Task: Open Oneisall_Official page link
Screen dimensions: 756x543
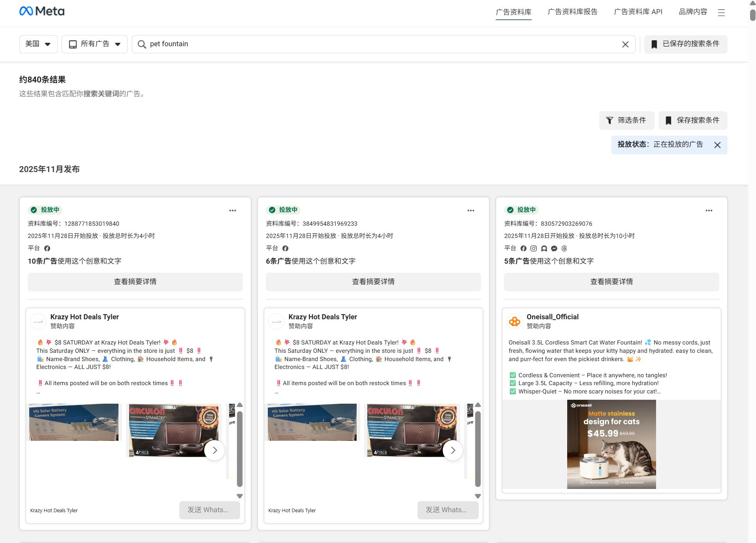Action: coord(553,317)
